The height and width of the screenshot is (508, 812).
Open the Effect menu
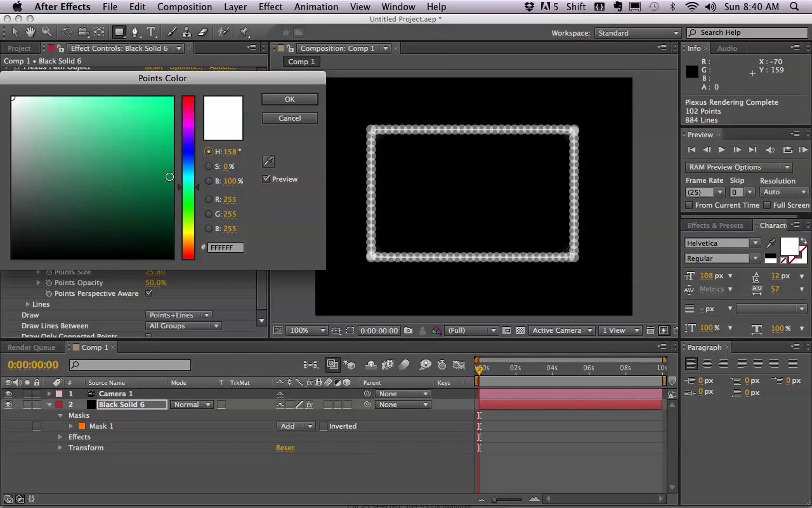pos(270,7)
